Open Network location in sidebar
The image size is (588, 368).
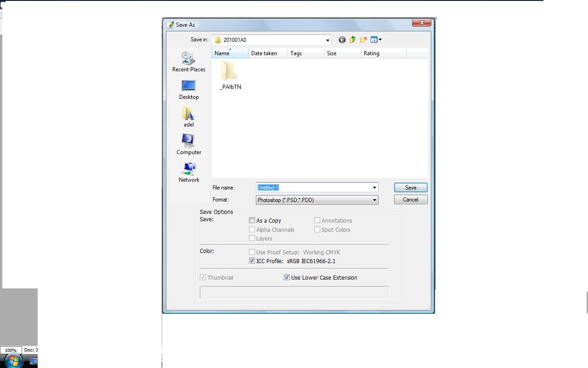tap(189, 172)
